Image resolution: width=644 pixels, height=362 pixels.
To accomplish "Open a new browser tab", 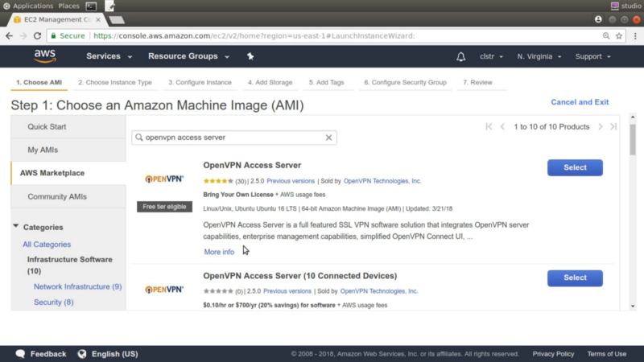I will [117, 19].
